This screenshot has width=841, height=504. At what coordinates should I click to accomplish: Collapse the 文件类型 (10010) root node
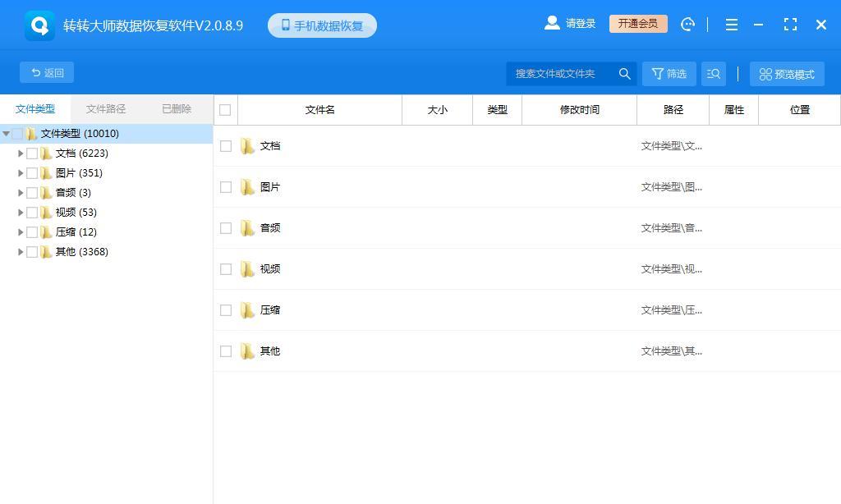tap(6, 134)
